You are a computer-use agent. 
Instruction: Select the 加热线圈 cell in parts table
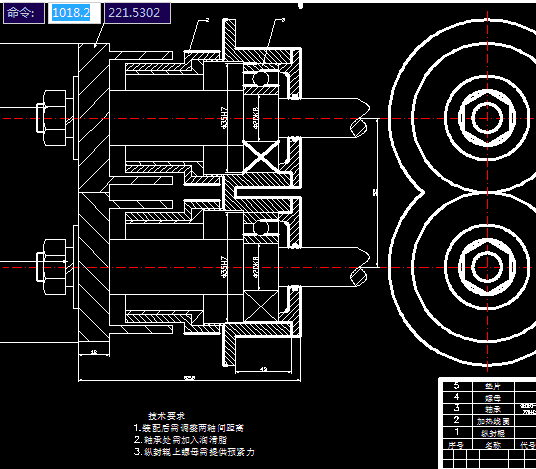[x=493, y=421]
